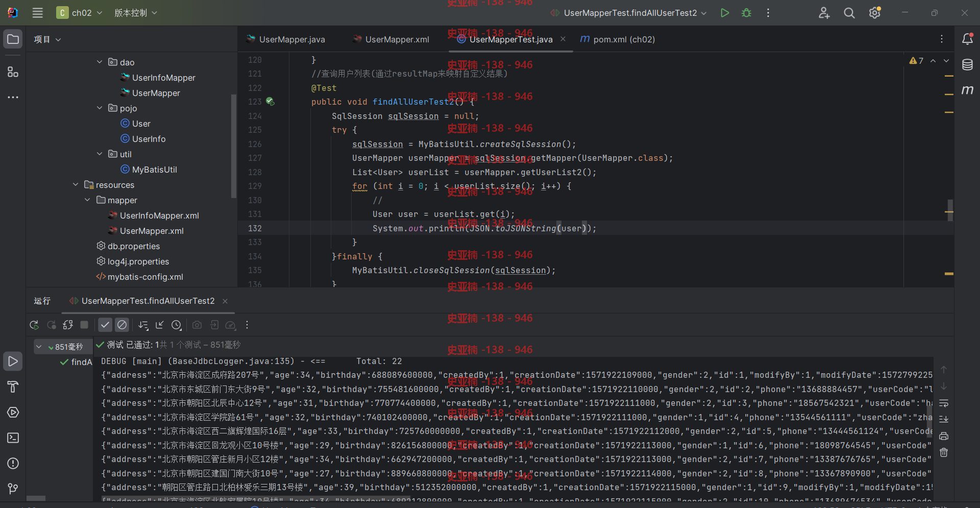
Task: Switch to pom.xml (ch02) tab
Action: pos(618,39)
